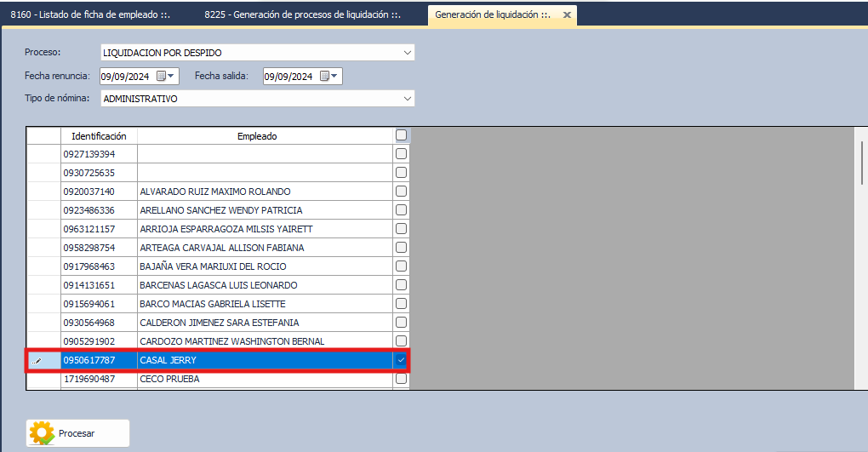Viewport: 868px width, 452px height.
Task: Sort by the Empleado column header
Action: pyautogui.click(x=257, y=136)
